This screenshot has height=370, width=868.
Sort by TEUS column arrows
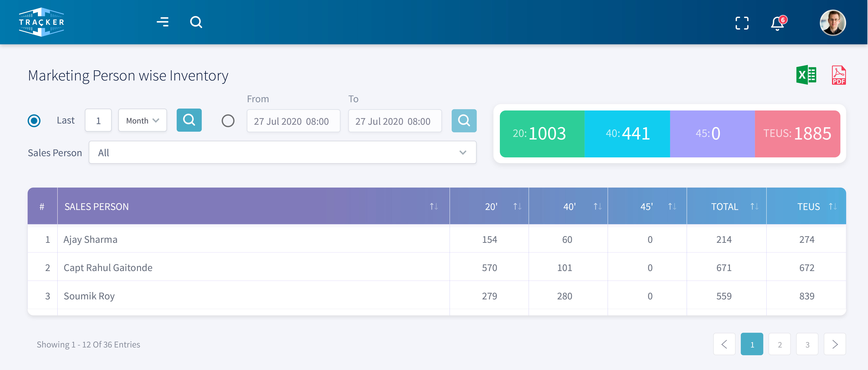point(833,206)
